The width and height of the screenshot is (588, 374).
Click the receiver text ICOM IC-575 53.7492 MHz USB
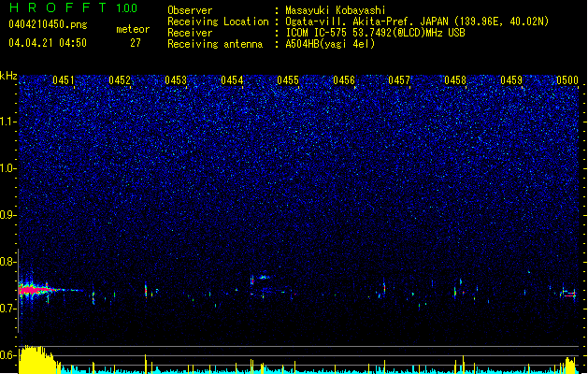click(375, 33)
